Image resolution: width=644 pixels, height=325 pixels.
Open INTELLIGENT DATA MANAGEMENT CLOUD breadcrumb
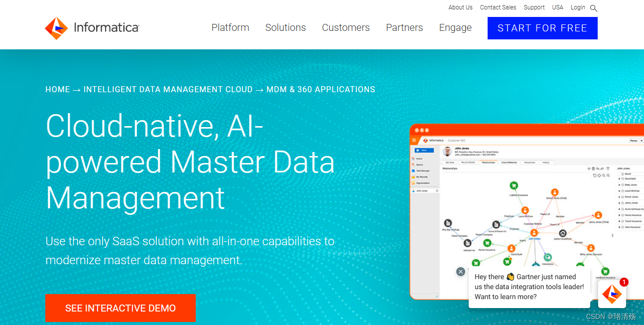point(168,90)
